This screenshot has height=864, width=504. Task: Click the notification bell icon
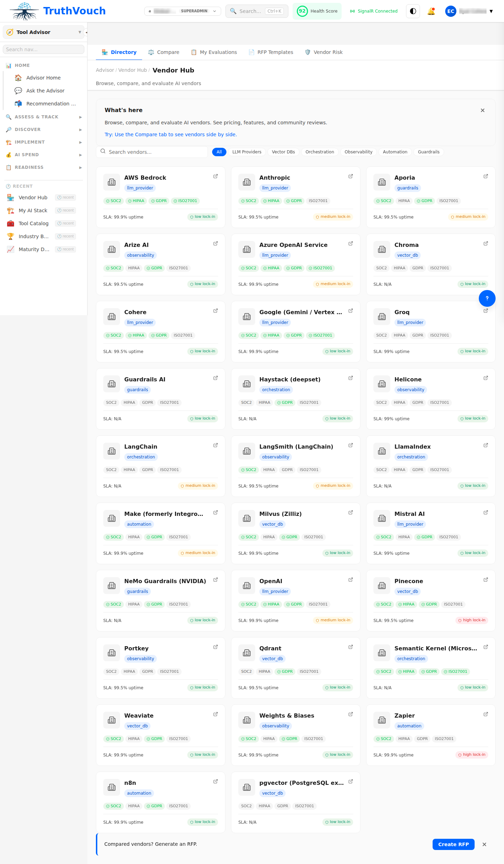coord(431,11)
